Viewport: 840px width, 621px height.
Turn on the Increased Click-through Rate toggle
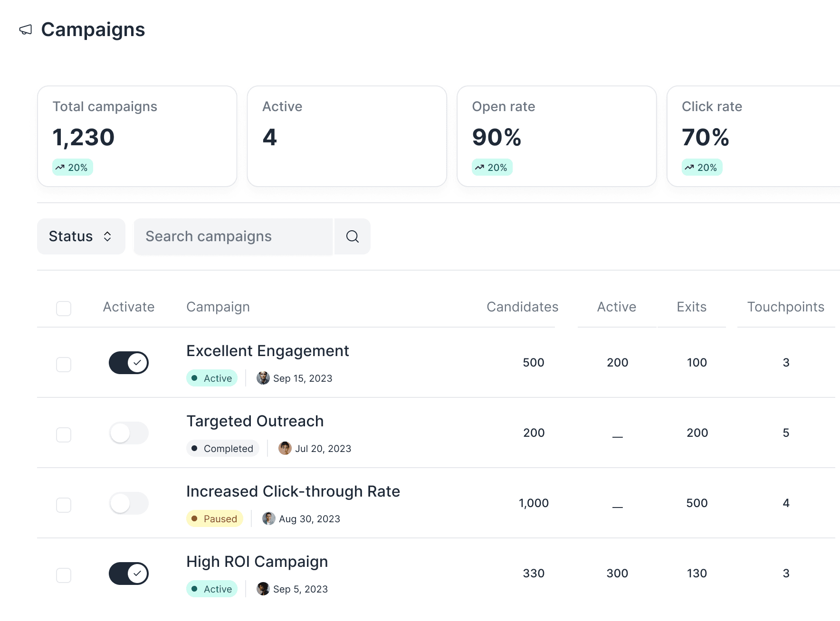pyautogui.click(x=129, y=503)
